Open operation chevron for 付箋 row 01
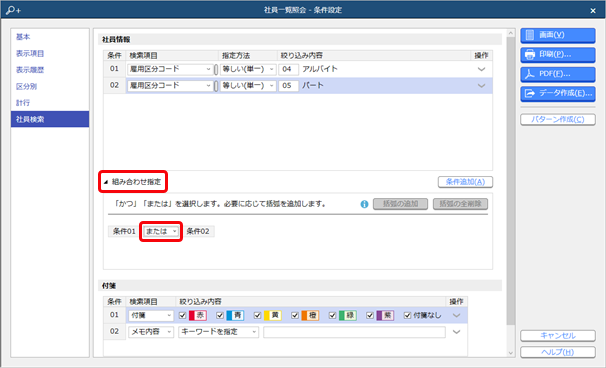 point(456,315)
